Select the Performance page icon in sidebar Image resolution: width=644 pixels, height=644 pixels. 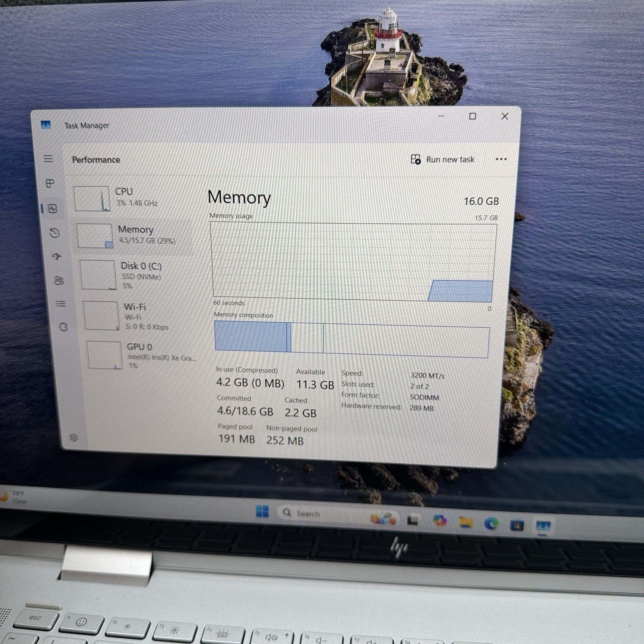click(x=53, y=208)
